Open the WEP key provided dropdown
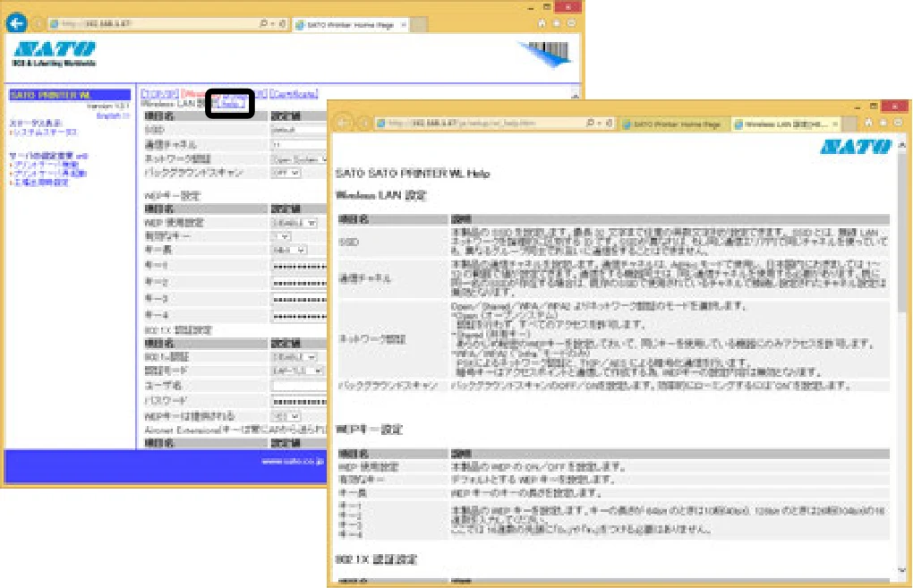 point(286,416)
